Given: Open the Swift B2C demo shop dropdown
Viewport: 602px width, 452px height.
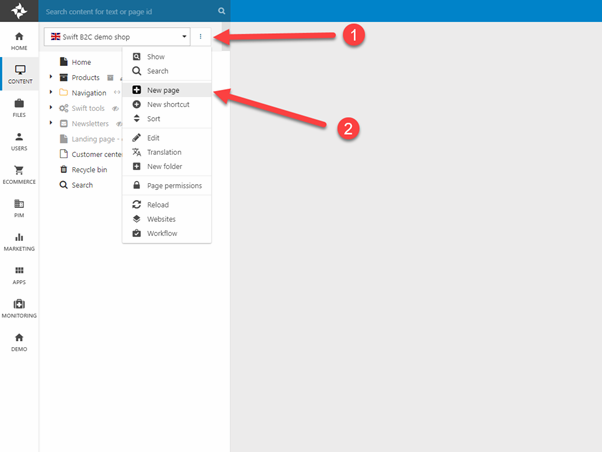Looking at the screenshot, I should [118, 37].
